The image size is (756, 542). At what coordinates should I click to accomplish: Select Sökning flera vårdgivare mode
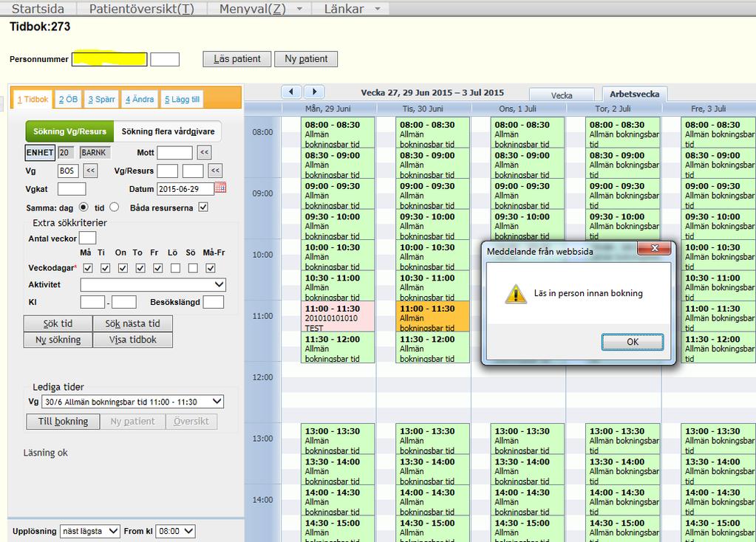(168, 131)
